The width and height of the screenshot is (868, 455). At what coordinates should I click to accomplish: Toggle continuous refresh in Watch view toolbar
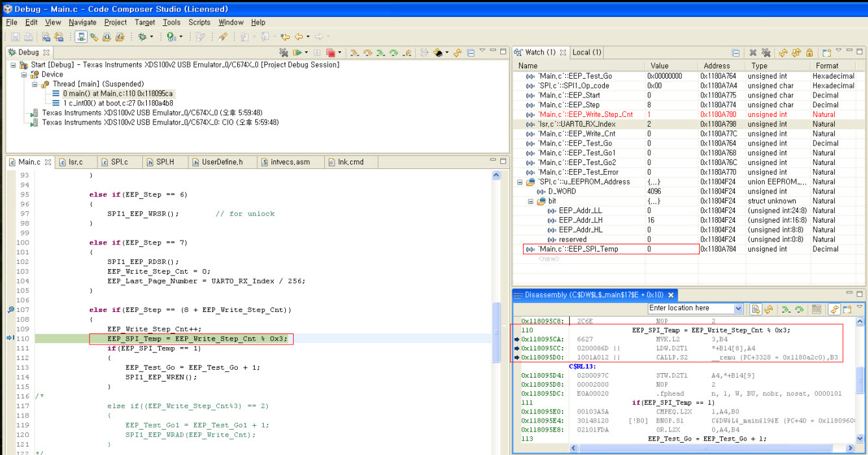797,52
